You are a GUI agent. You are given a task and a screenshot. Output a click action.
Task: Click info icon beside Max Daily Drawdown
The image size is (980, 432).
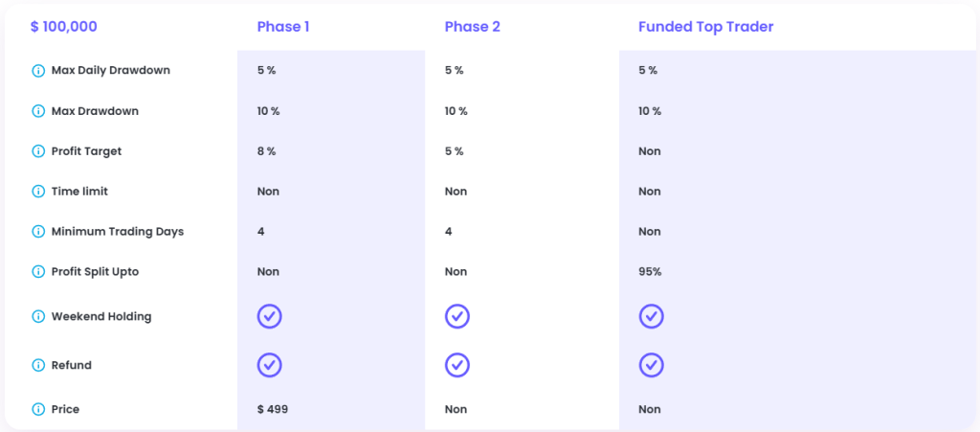pos(38,71)
